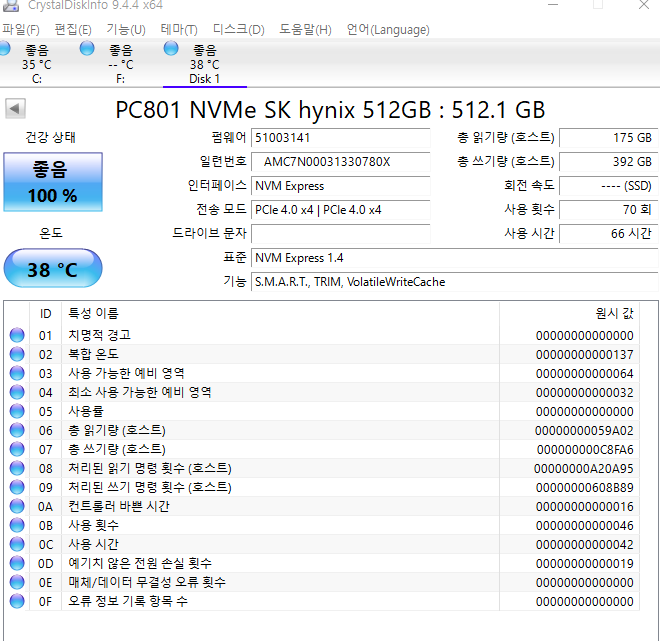Viewport: 660px width, 641px height.
Task: Select the C: drive tab
Action: (x=37, y=64)
